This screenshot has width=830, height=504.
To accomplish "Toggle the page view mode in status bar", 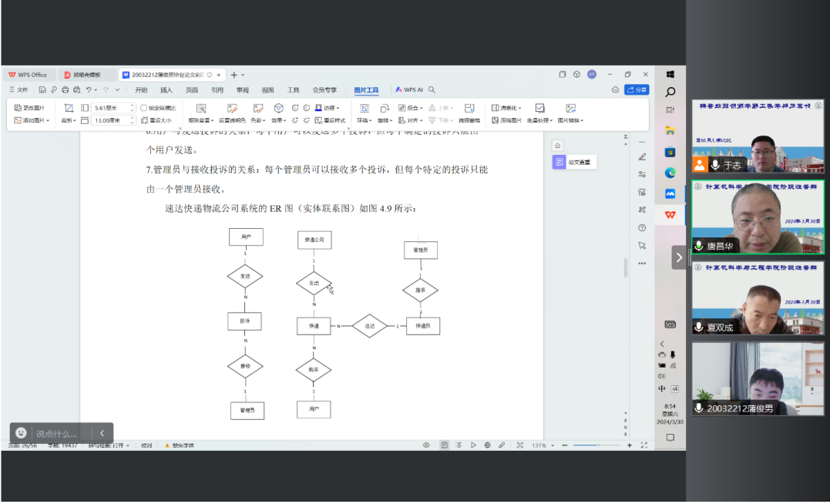I will (445, 445).
